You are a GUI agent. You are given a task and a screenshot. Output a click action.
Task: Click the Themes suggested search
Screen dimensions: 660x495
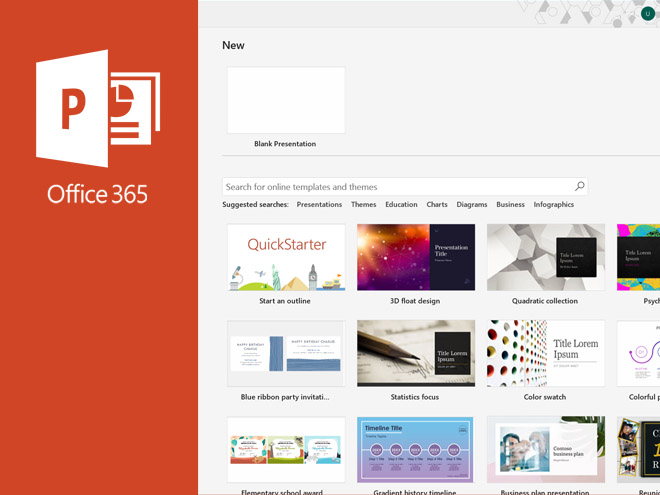point(364,204)
